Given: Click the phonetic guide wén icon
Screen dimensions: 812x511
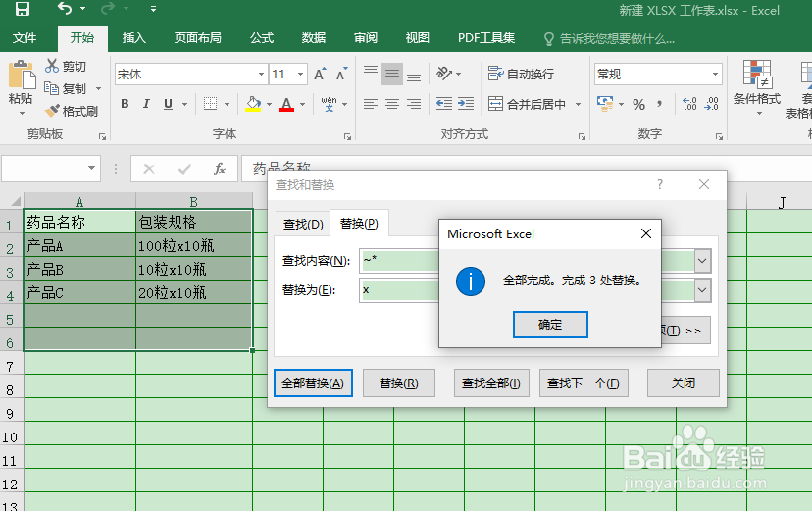Looking at the screenshot, I should click(329, 104).
